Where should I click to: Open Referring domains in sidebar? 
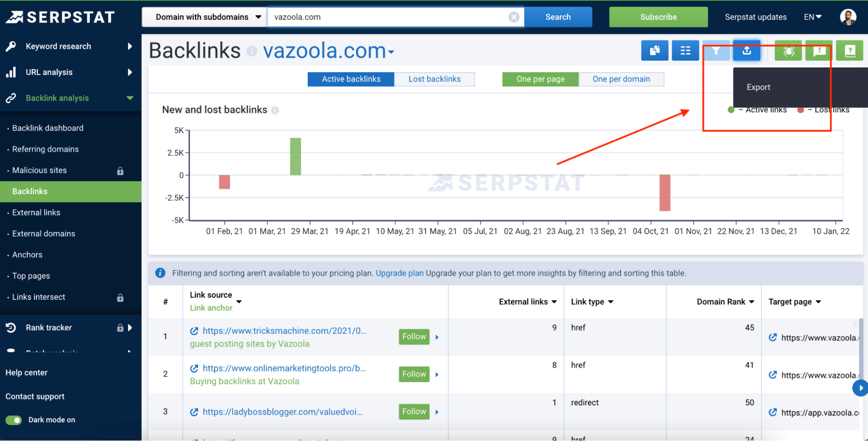46,149
